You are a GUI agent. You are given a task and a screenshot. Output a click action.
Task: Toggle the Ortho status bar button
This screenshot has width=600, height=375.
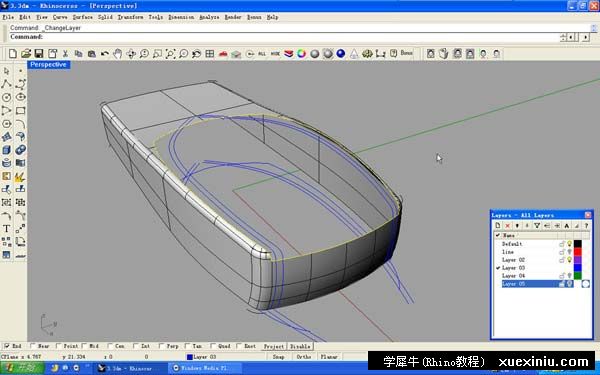(x=304, y=357)
